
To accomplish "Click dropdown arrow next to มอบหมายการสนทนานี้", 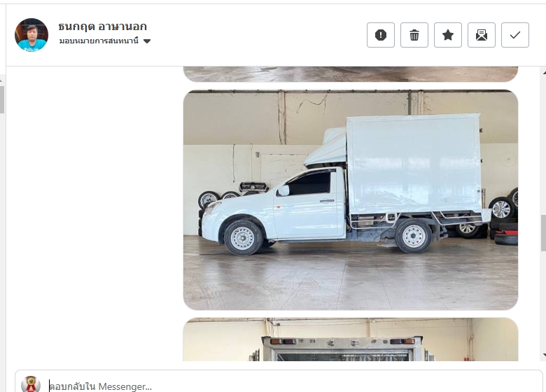I will pos(147,41).
